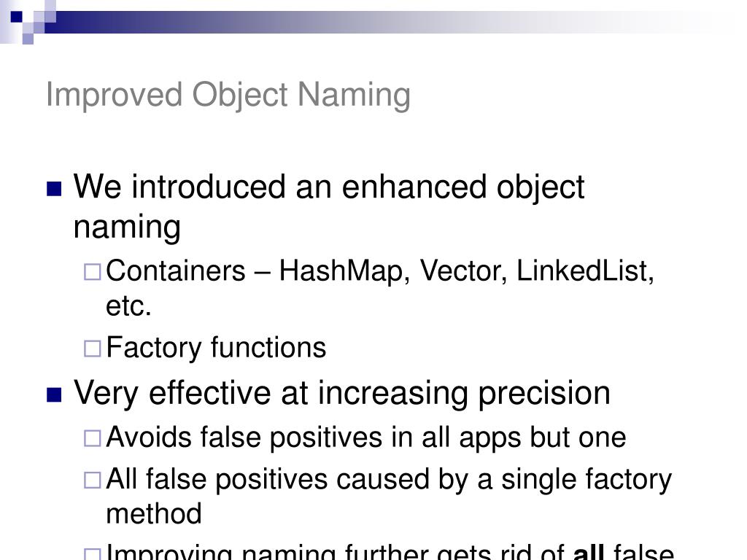Click the blue squares decoration in top-left corner

pyautogui.click(x=29, y=18)
